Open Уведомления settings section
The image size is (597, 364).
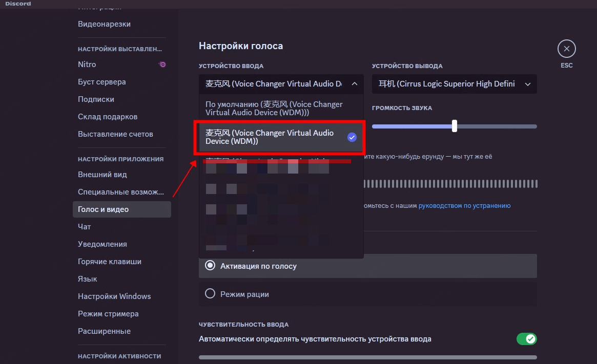tap(102, 244)
